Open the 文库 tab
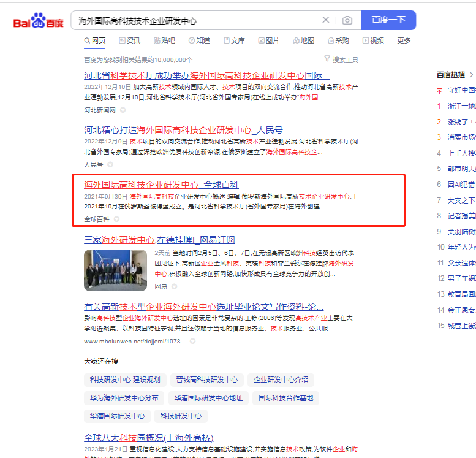This screenshot has height=458, width=476. coord(234,40)
